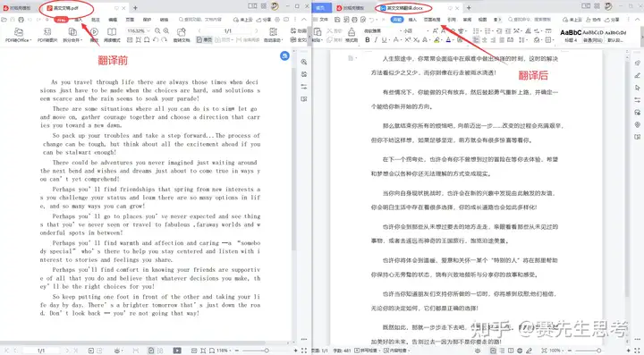644x355 pixels.
Task: Click zoom in magnifier in PDF toolbar
Action: pyautogui.click(x=166, y=30)
